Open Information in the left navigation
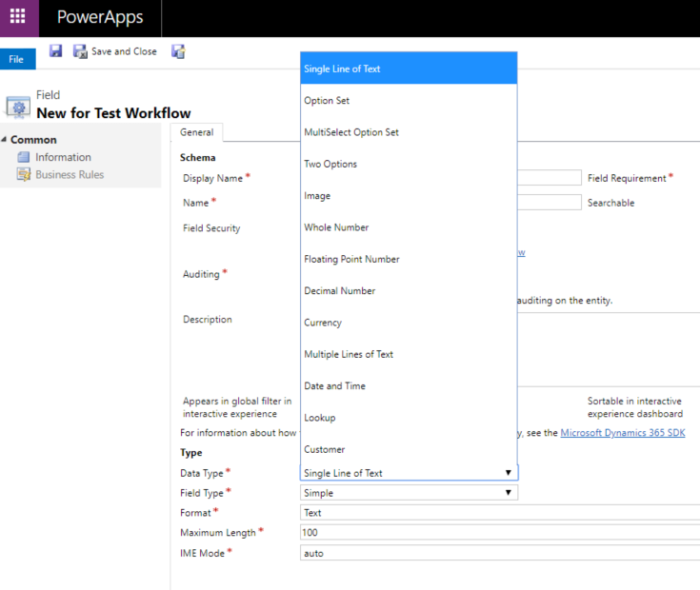700x590 pixels. [x=63, y=157]
